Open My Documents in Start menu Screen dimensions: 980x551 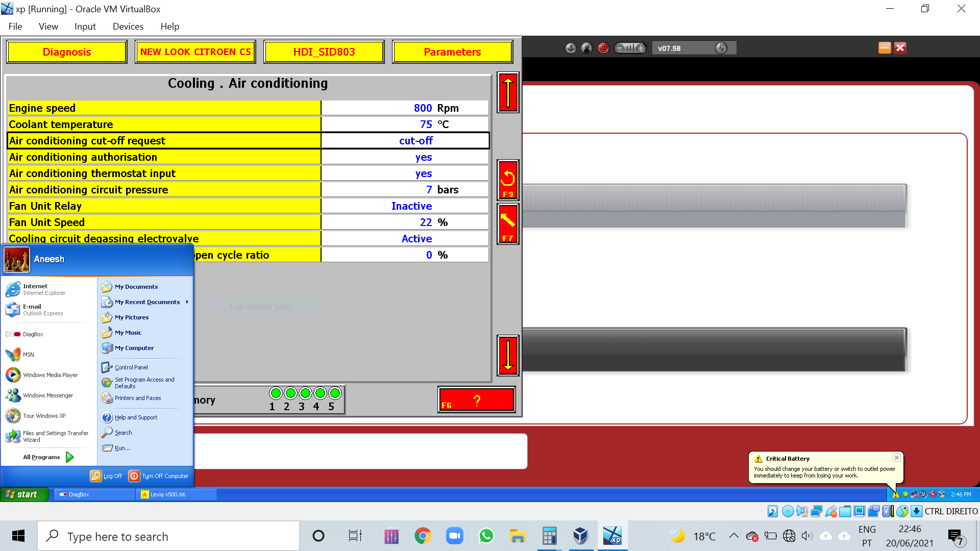[x=145, y=287]
